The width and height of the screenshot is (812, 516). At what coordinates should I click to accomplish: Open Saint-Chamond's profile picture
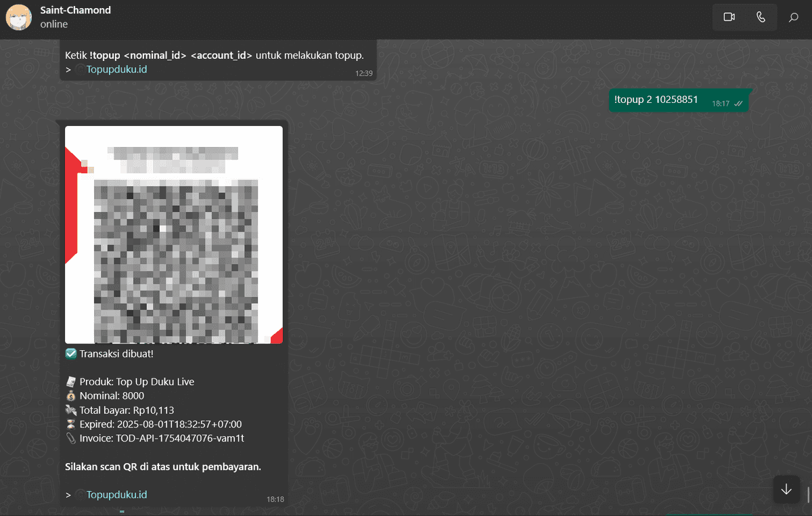tap(19, 18)
